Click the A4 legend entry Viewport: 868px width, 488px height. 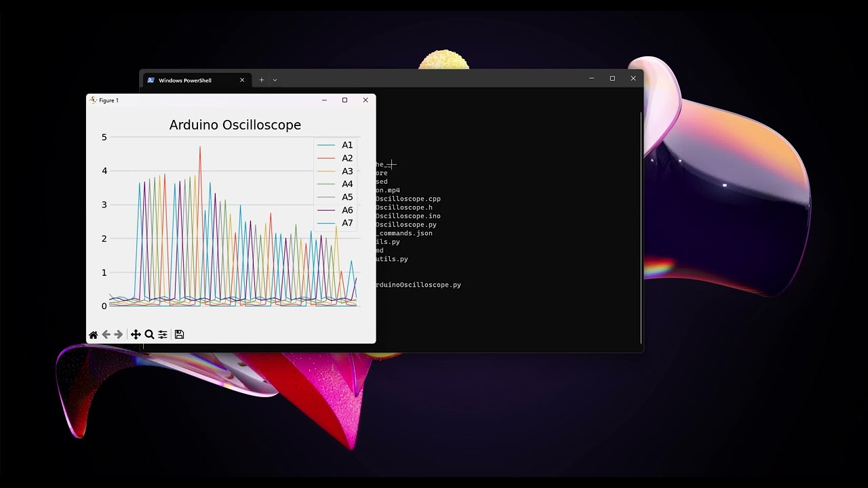pos(335,184)
